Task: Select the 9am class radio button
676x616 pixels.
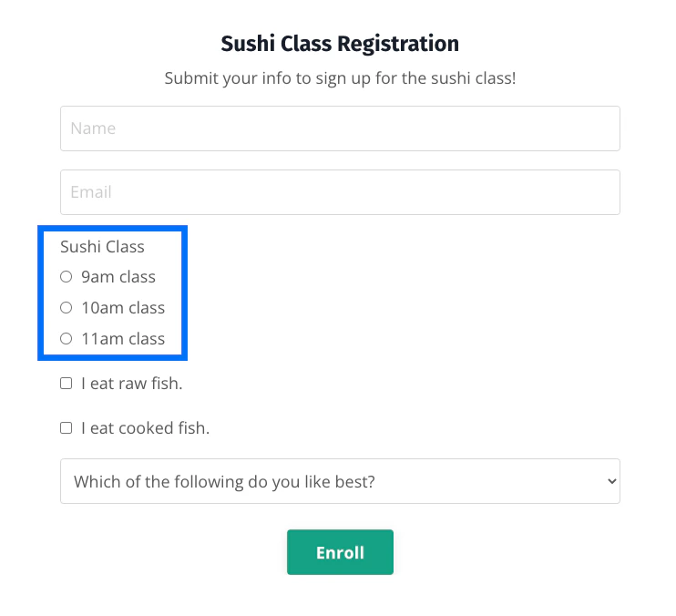Action: pos(66,277)
